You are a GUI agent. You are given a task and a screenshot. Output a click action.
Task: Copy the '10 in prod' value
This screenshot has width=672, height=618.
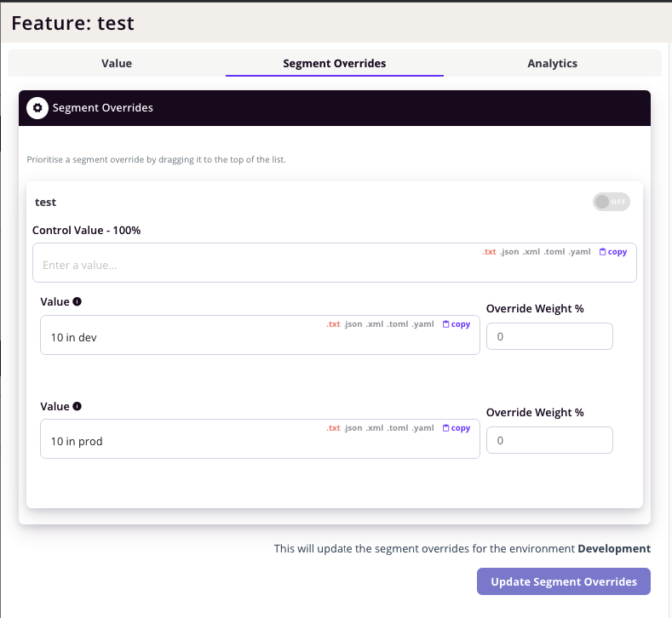point(456,428)
